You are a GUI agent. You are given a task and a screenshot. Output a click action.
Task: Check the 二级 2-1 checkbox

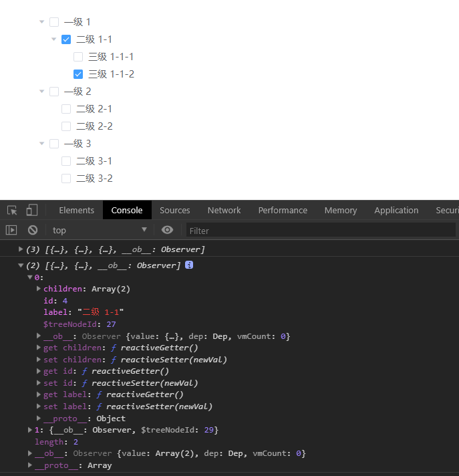pos(66,109)
